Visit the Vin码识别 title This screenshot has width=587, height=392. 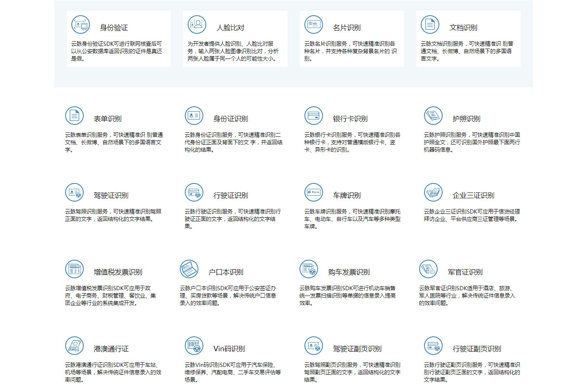(x=229, y=349)
